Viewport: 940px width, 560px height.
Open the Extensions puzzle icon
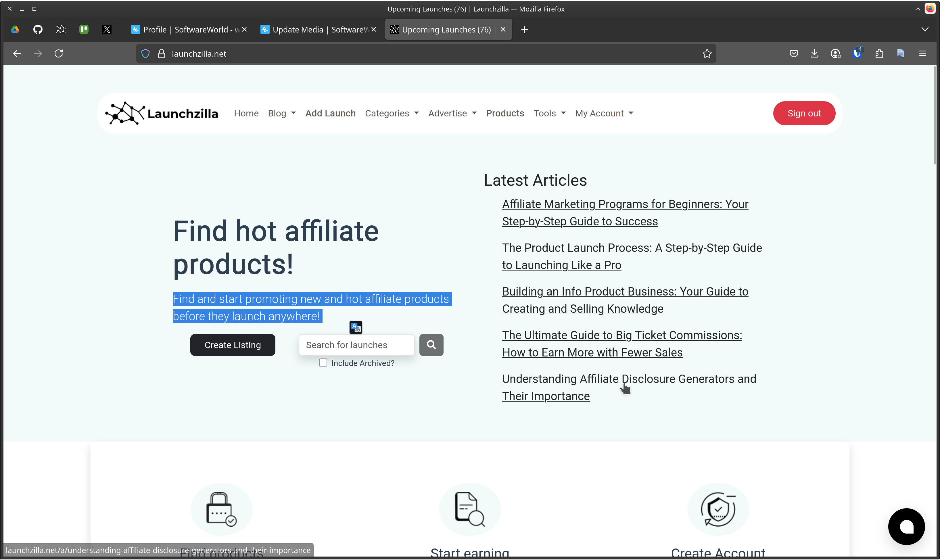pyautogui.click(x=879, y=53)
